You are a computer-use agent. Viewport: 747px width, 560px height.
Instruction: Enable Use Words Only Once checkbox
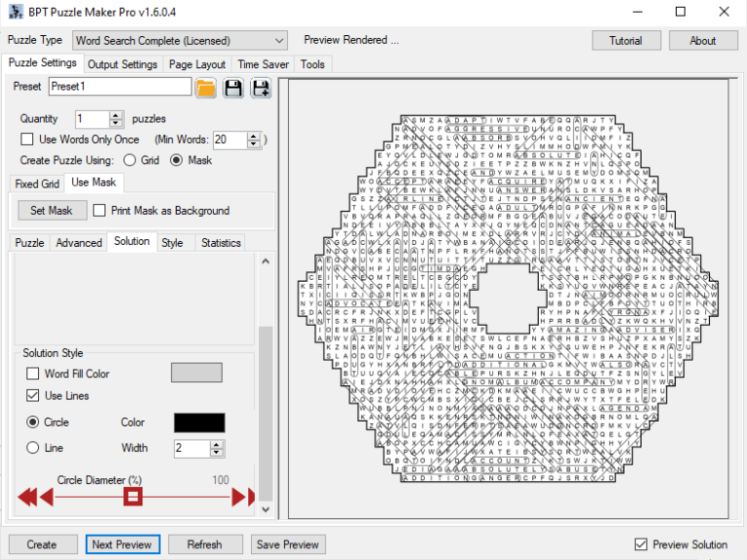point(27,140)
